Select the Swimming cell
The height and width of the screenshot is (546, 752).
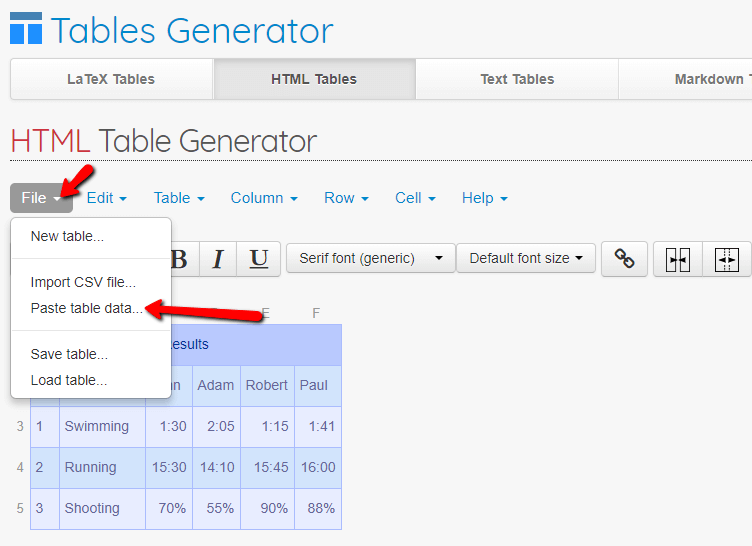(102, 427)
